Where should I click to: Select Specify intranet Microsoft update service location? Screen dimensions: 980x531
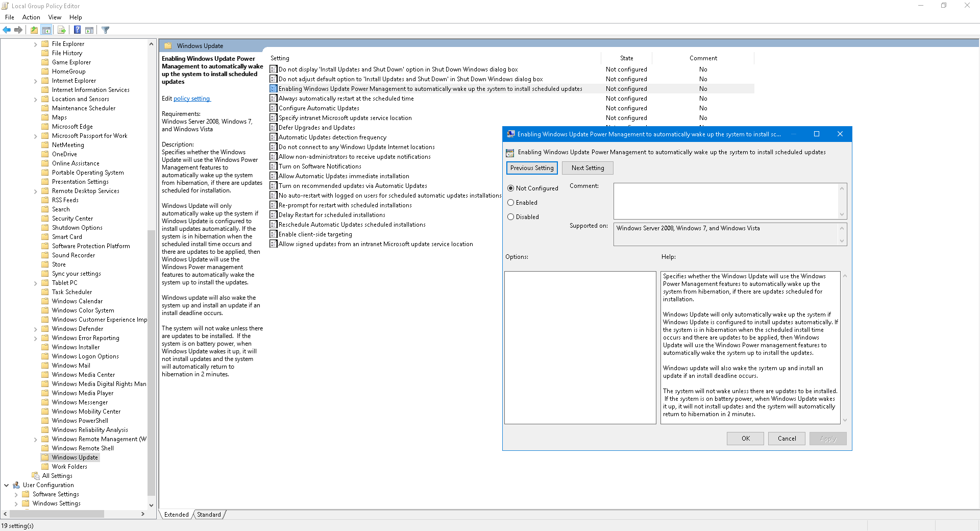coord(345,118)
